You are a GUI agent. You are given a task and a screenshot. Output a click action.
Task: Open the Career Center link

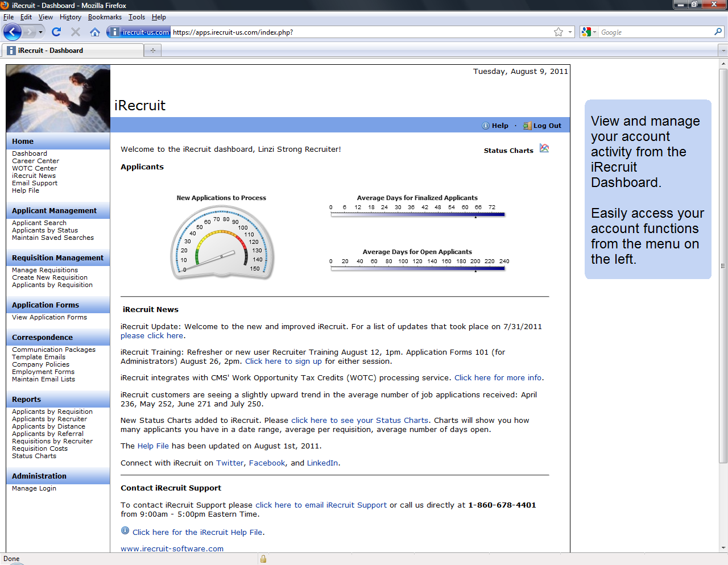tap(35, 161)
